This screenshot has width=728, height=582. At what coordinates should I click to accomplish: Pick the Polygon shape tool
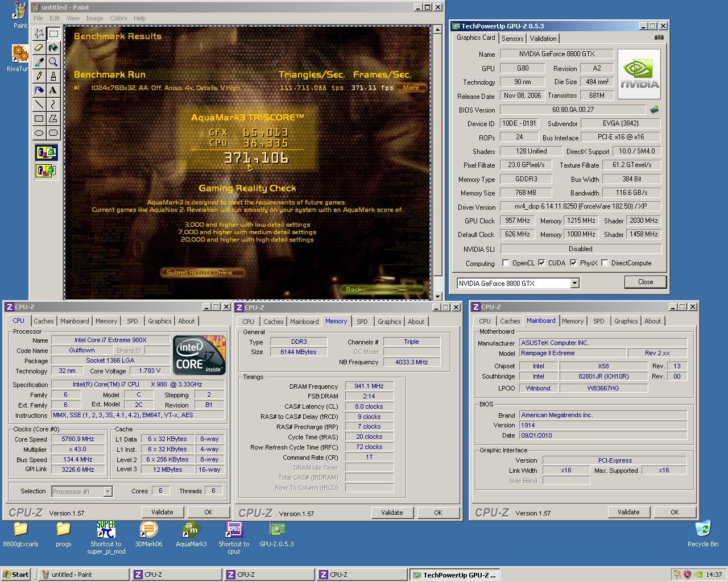53,118
